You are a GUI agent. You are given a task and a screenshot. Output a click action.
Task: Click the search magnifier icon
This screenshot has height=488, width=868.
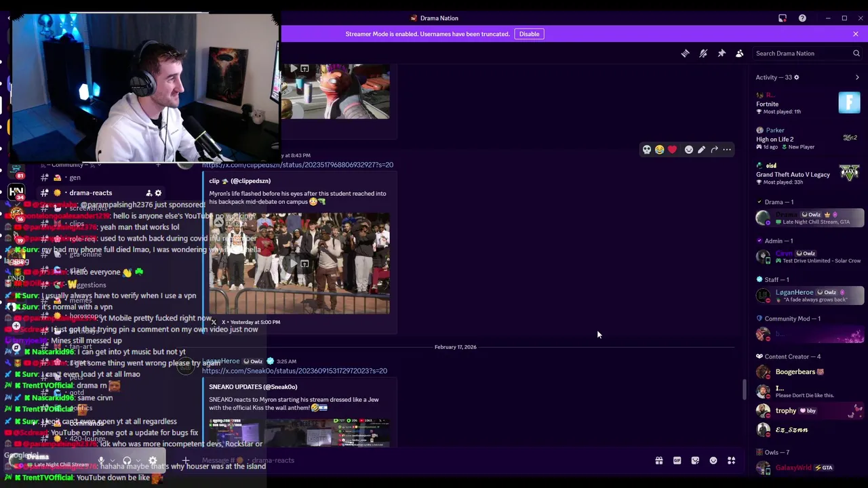coord(856,54)
